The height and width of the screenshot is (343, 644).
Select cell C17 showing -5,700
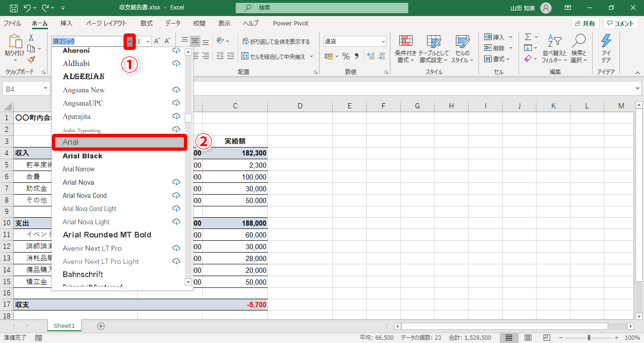235,305
